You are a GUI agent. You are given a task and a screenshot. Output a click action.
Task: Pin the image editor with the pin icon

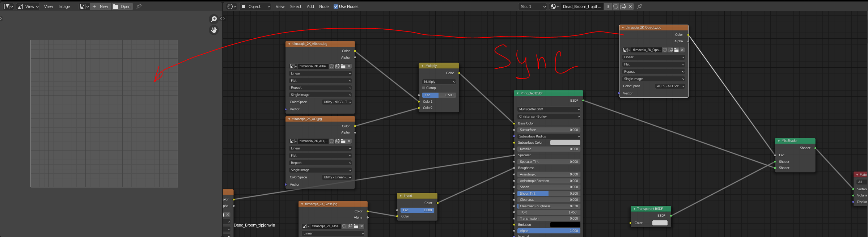click(139, 7)
